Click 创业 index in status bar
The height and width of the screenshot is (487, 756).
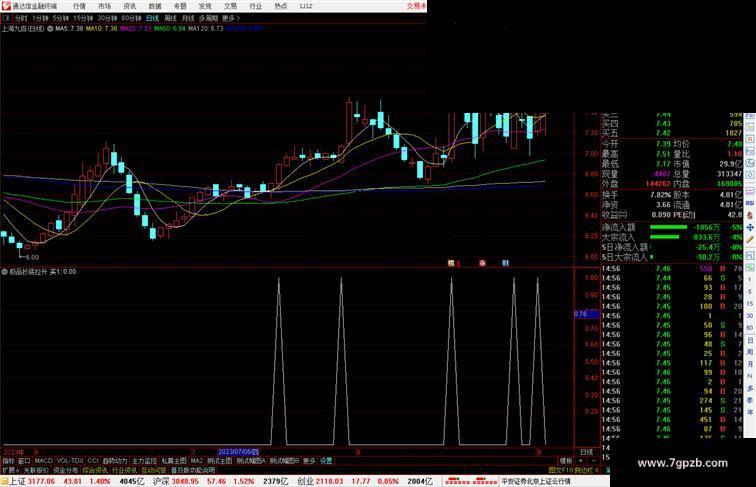point(305,481)
